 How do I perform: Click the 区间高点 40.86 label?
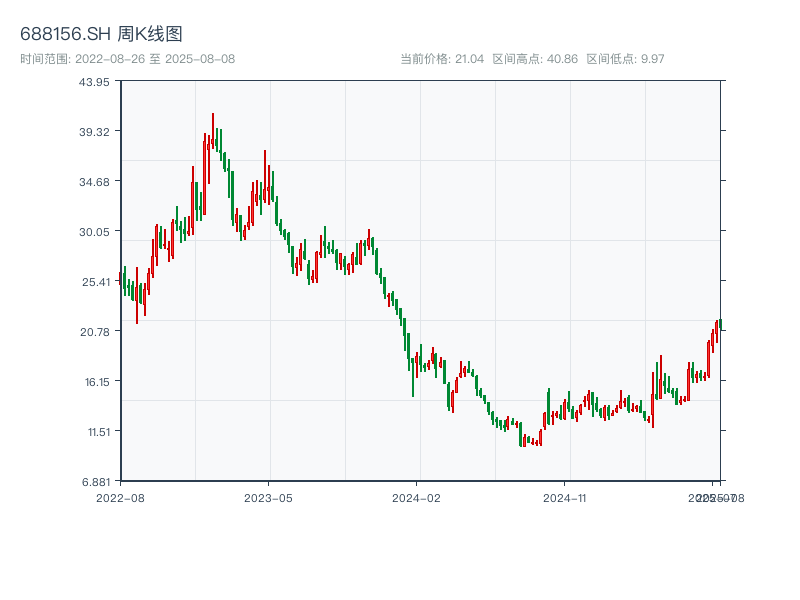coord(535,59)
